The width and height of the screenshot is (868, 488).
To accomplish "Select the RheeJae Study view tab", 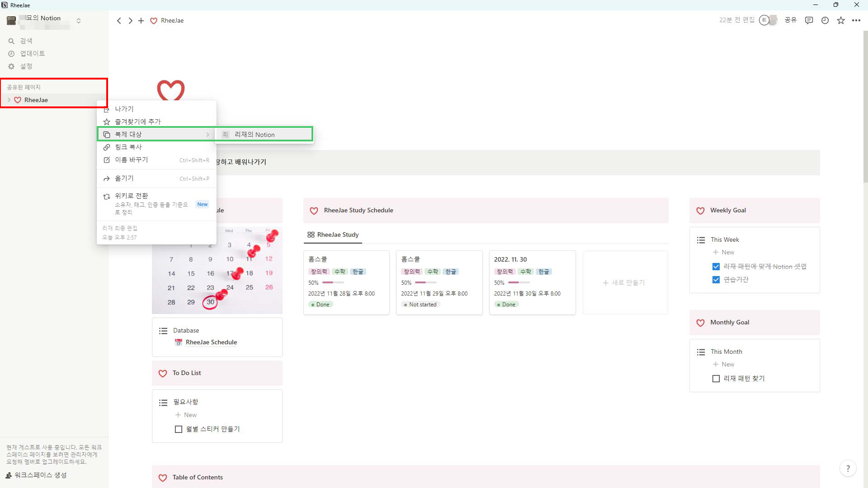I will click(x=333, y=235).
